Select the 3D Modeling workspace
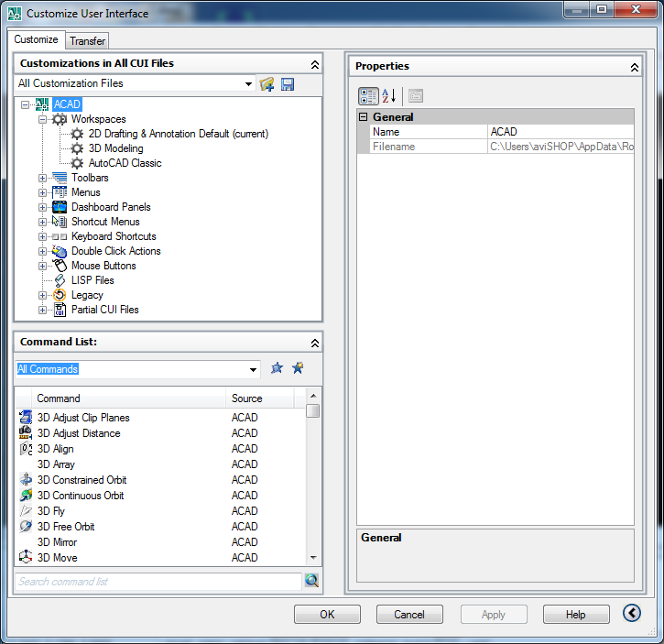The image size is (664, 644). 115,148
